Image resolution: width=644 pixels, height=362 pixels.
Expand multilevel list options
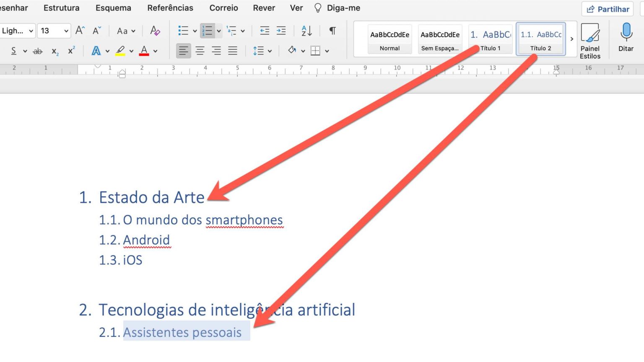coord(242,31)
